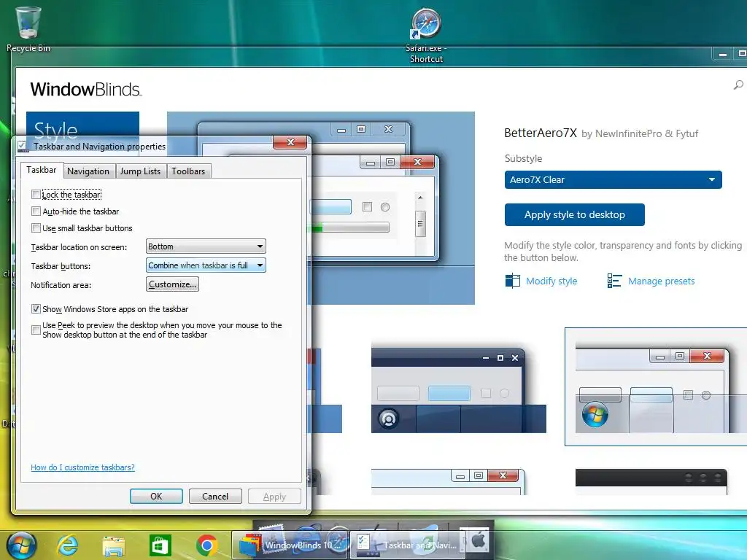Viewport: 747px width, 560px height.
Task: Click the Apply button in the properties dialog
Action: [x=274, y=496]
